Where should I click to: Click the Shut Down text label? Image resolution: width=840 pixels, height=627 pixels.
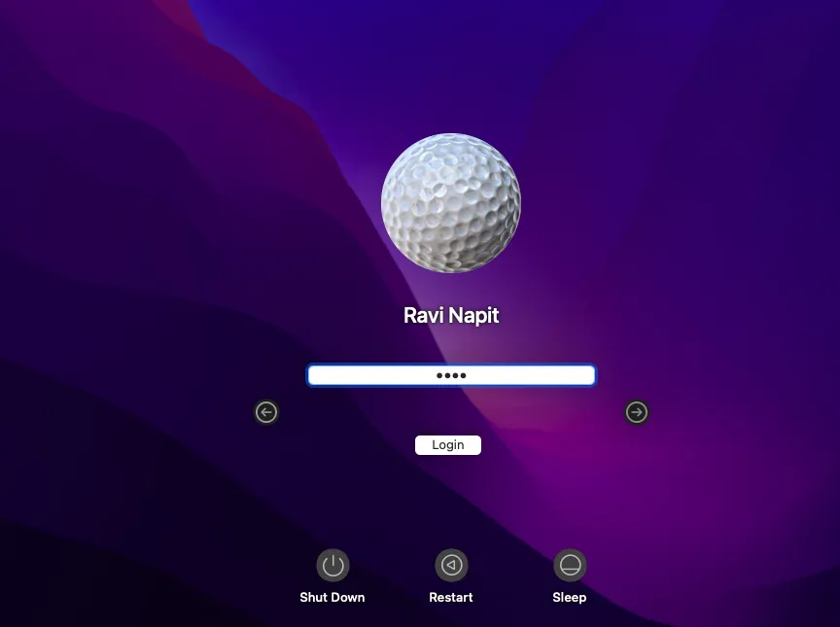[x=332, y=597]
